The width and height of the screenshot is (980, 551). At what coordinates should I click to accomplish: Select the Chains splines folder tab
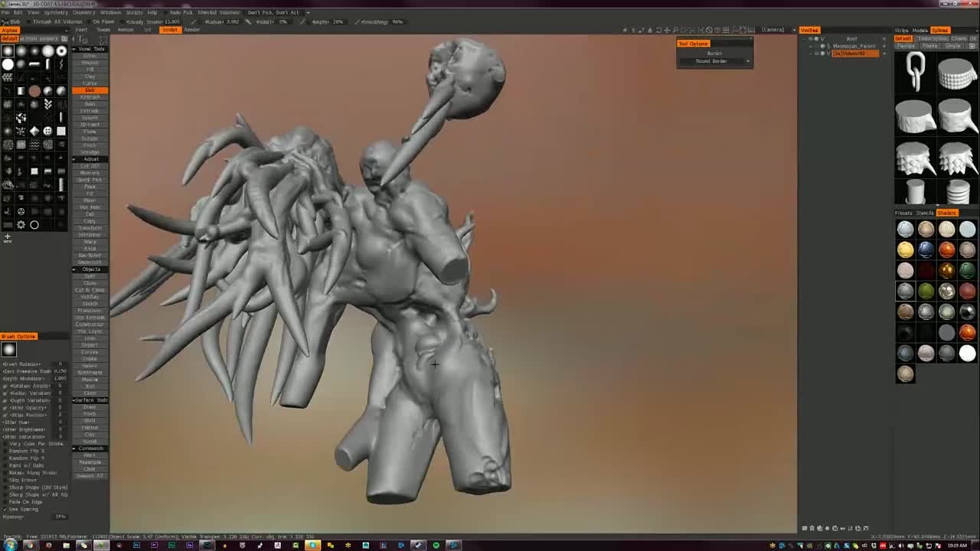pos(958,38)
